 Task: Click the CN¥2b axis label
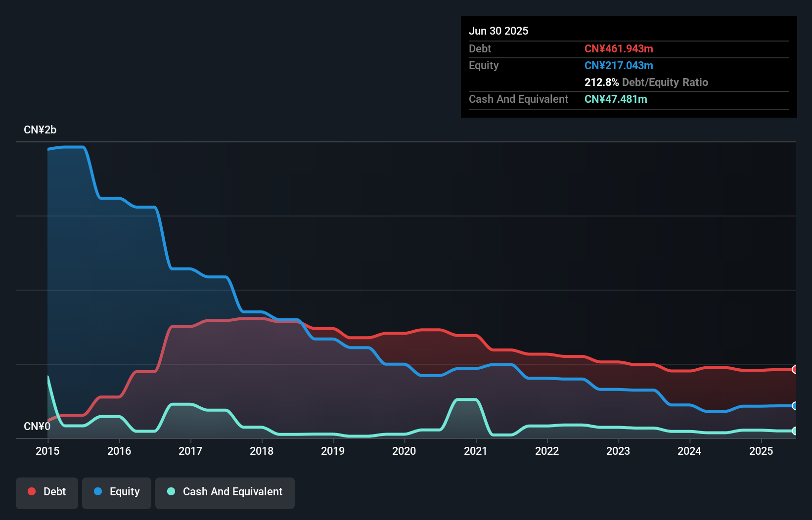click(x=41, y=130)
